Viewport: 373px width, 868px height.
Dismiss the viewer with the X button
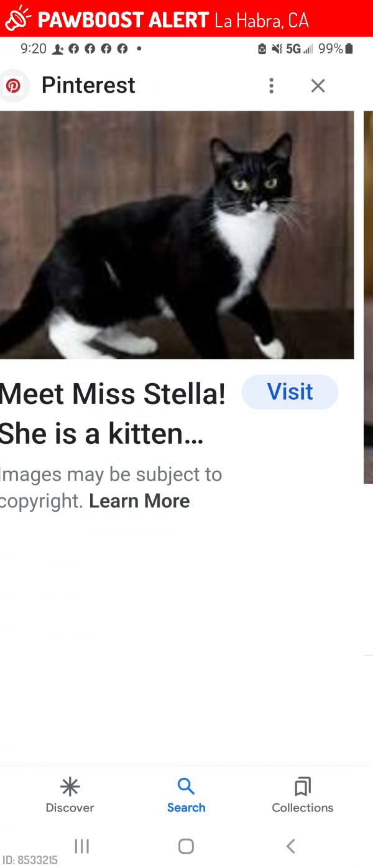coord(318,86)
